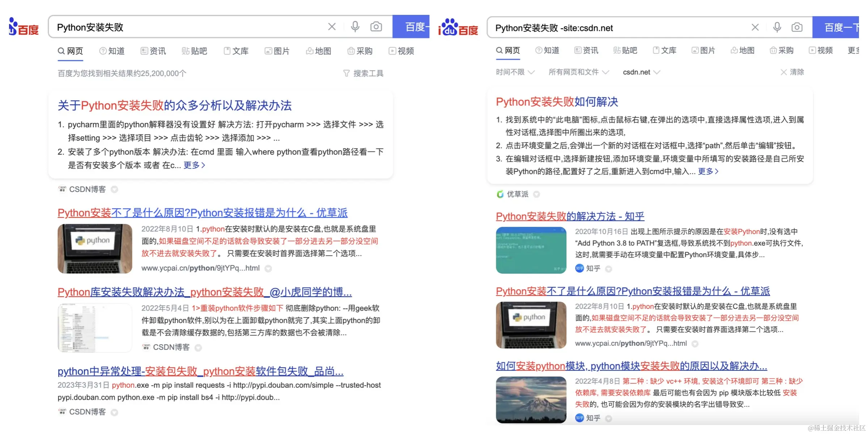Click Baidu logo in right window
This screenshot has height=434, width=868.
458,27
